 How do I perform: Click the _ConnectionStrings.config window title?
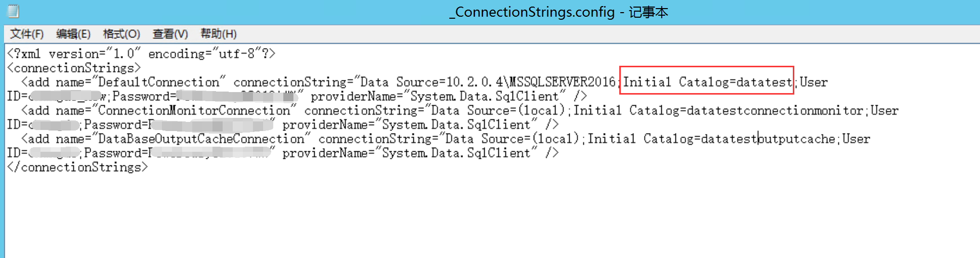(559, 12)
